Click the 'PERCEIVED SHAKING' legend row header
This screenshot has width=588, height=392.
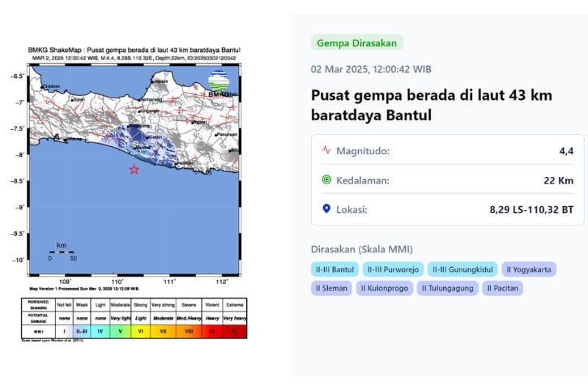pos(38,305)
